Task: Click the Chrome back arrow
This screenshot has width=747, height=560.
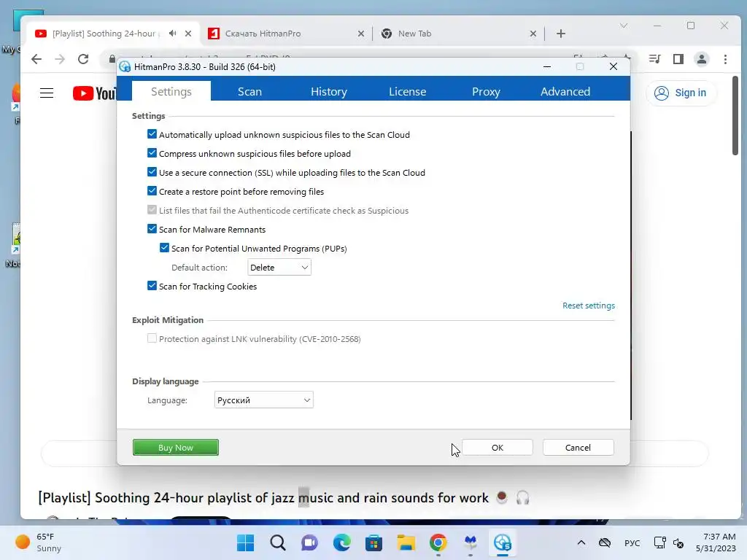Action: pyautogui.click(x=36, y=59)
